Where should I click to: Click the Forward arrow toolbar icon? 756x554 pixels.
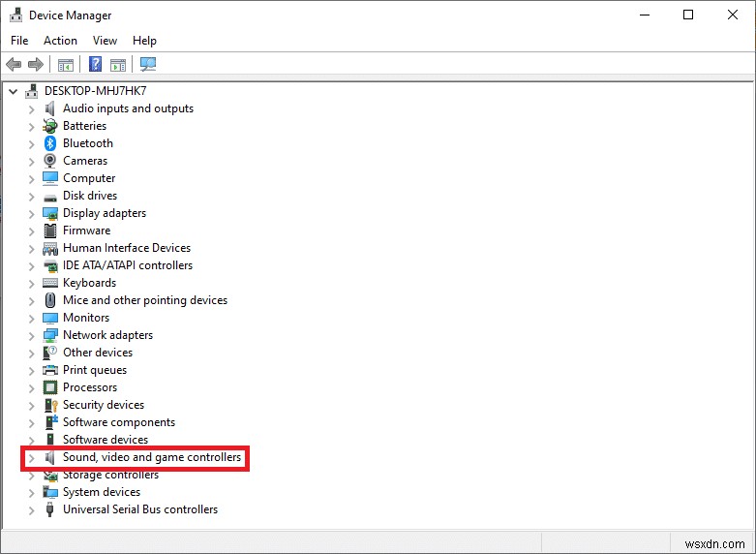pyautogui.click(x=36, y=64)
